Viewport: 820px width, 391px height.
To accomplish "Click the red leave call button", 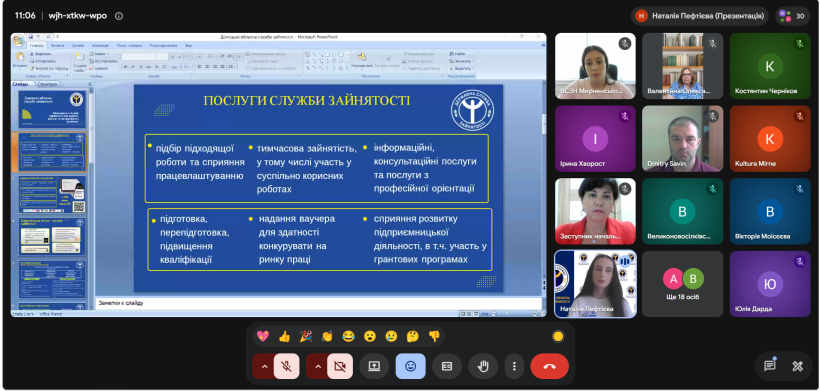I will click(549, 366).
